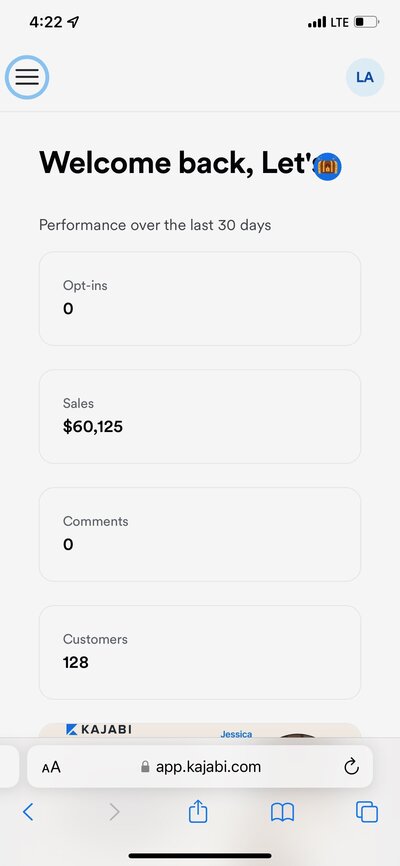Open the AA reader text options
Screen dimensions: 400x866
coord(51,767)
